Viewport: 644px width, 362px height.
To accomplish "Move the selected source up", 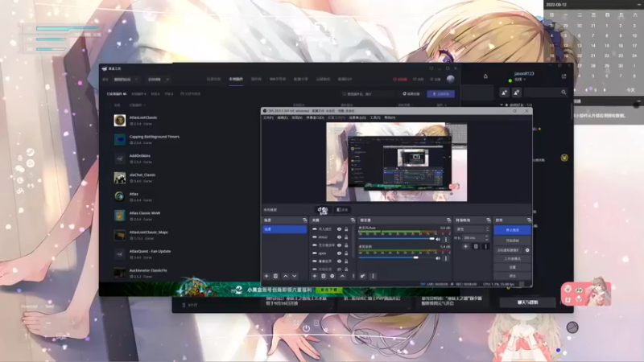I will click(342, 276).
